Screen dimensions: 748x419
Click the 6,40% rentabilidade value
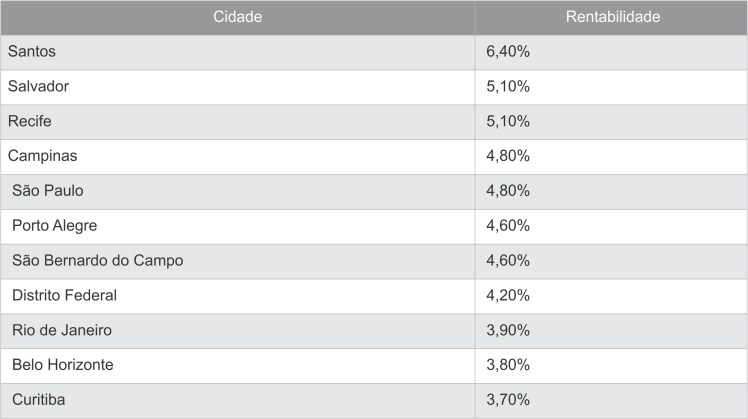507,52
